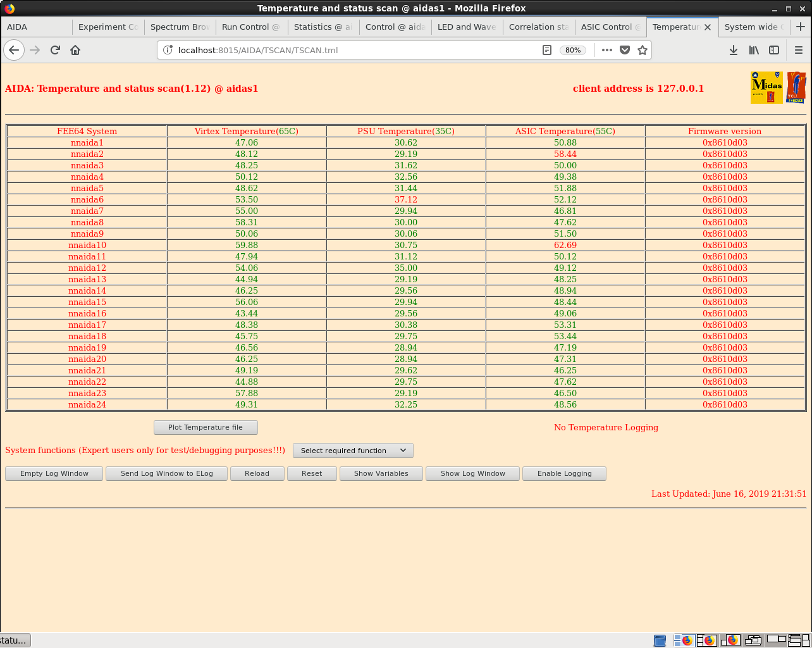
Task: Click the Show Variables button
Action: pos(381,473)
